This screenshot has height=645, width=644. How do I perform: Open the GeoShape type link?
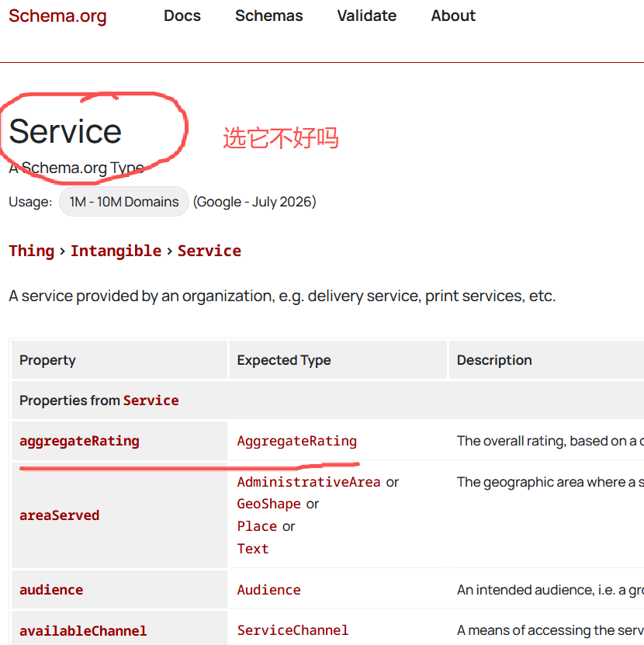click(x=269, y=504)
